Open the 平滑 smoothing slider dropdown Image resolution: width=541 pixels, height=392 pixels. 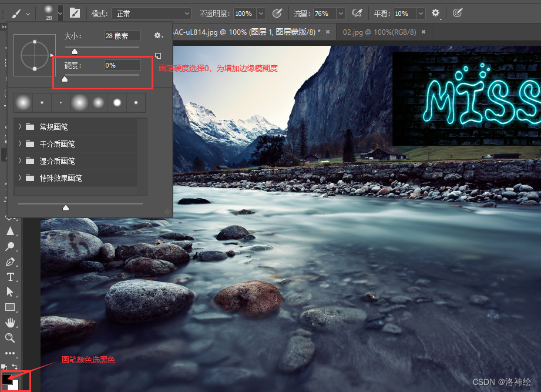point(421,14)
